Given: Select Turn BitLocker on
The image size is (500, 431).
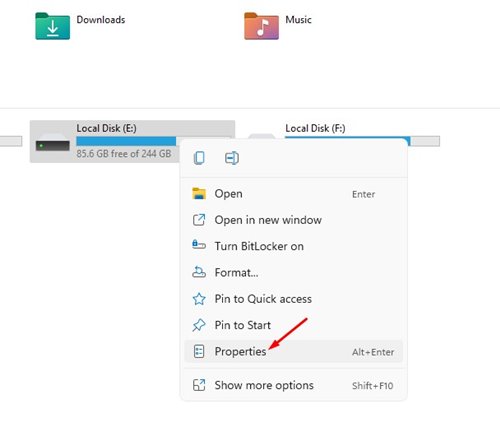Looking at the screenshot, I should [x=293, y=246].
